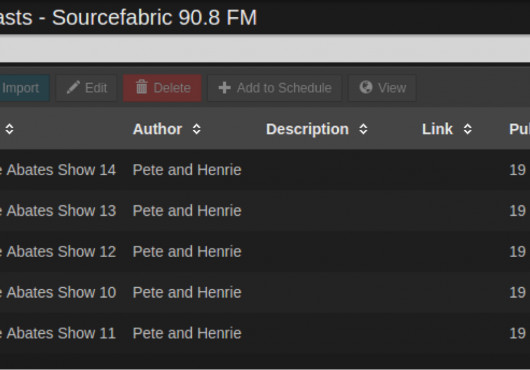
Task: Select the Abates Show 12 row
Action: (265, 251)
